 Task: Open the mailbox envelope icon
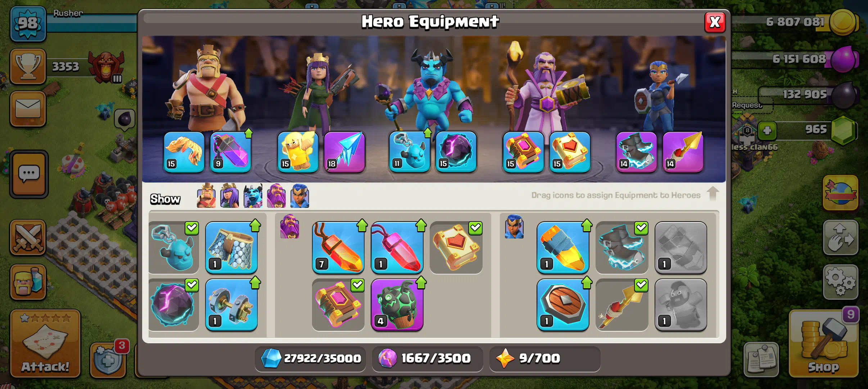tap(28, 109)
